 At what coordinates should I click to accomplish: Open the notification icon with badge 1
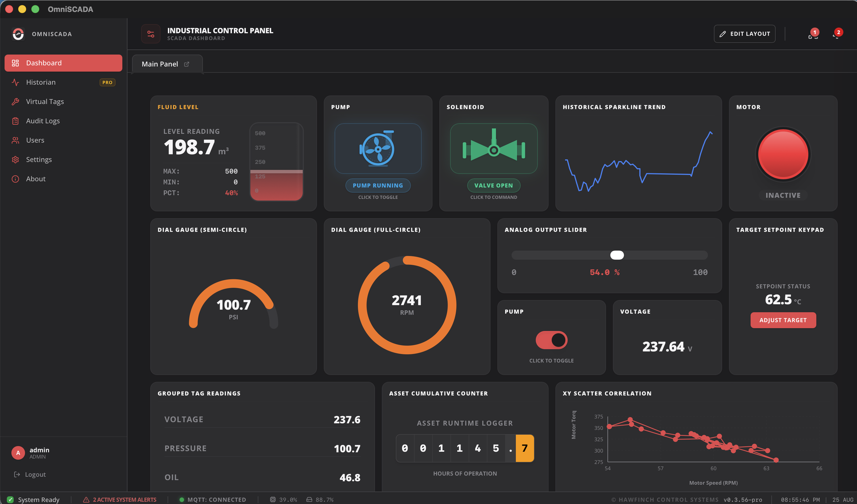[813, 34]
